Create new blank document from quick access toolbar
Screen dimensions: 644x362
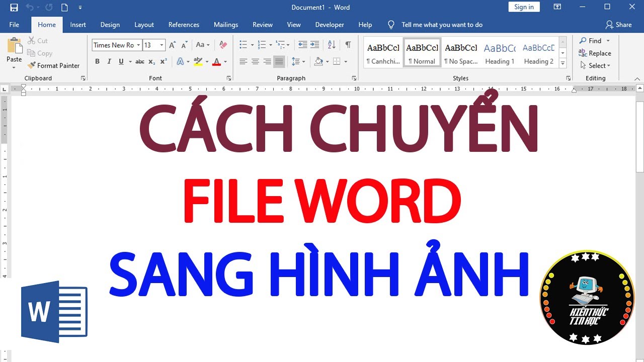[x=64, y=8]
